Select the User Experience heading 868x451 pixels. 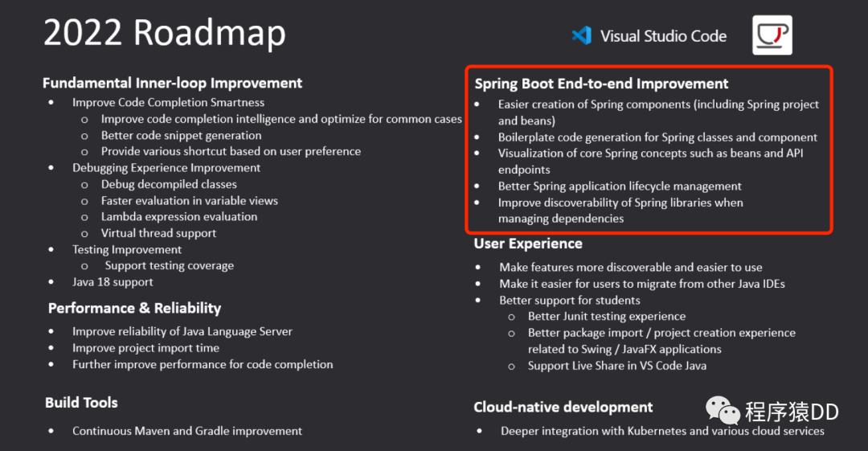coord(528,244)
